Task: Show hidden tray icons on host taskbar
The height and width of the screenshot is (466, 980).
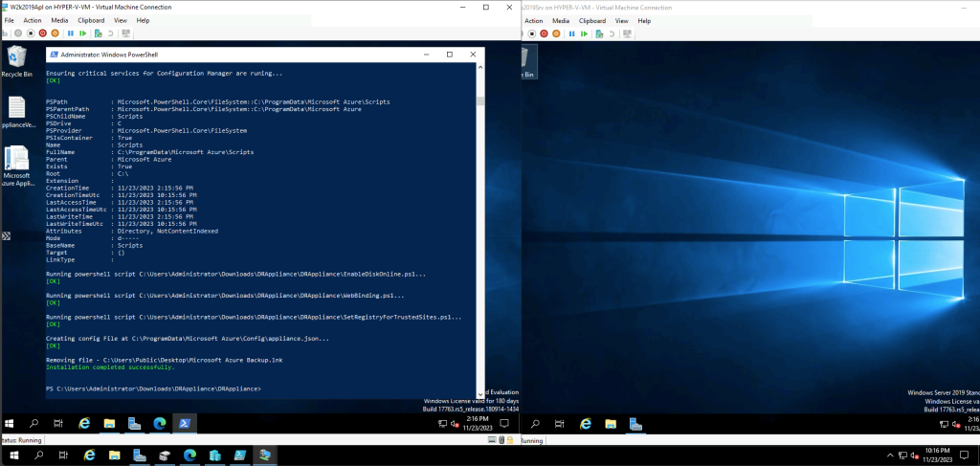Action: click(x=890, y=455)
